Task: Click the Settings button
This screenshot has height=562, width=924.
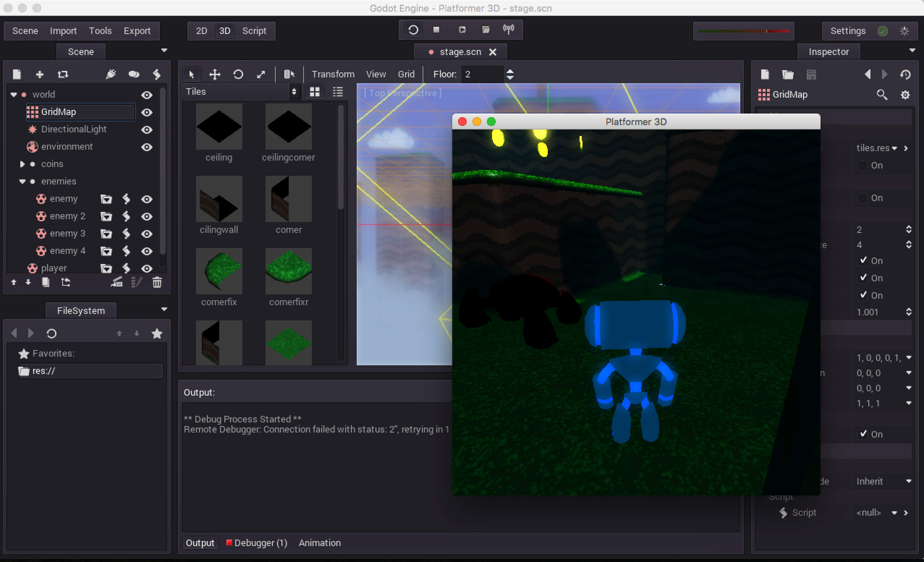Action: click(848, 31)
